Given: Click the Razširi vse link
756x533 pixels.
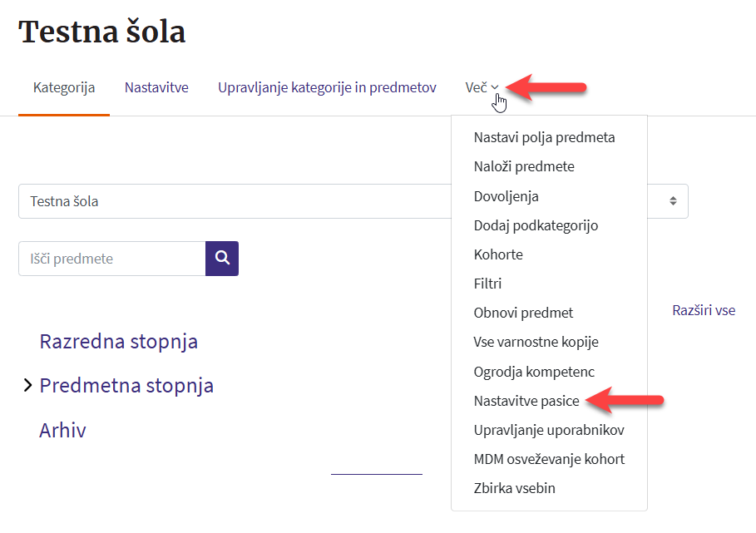Looking at the screenshot, I should (x=704, y=310).
